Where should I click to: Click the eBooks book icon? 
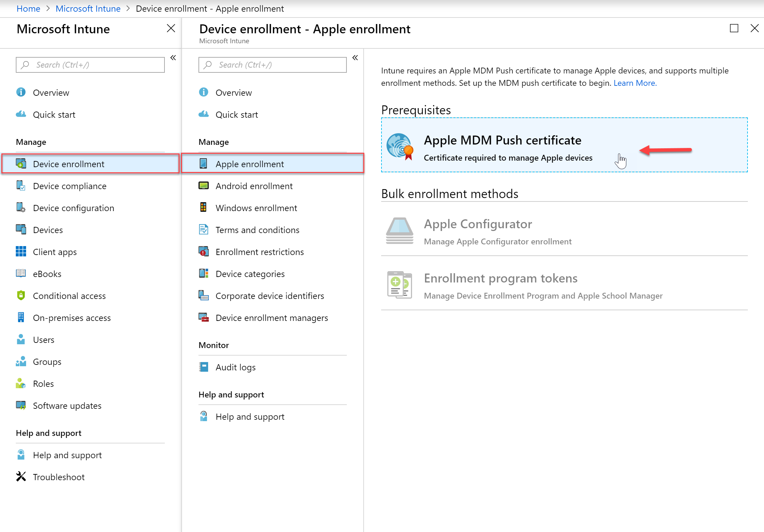[x=21, y=274]
